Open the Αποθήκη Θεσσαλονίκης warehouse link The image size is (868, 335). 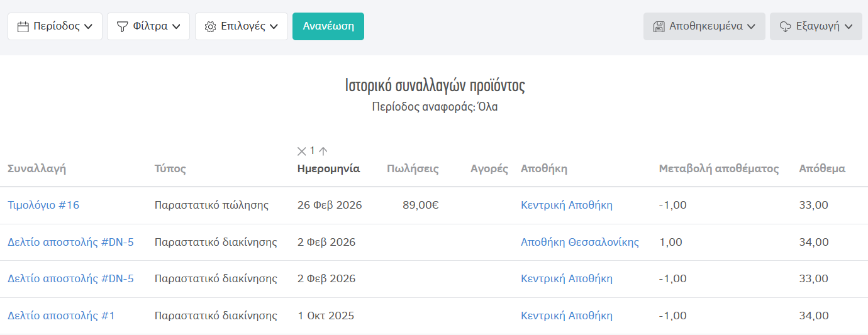coord(580,242)
